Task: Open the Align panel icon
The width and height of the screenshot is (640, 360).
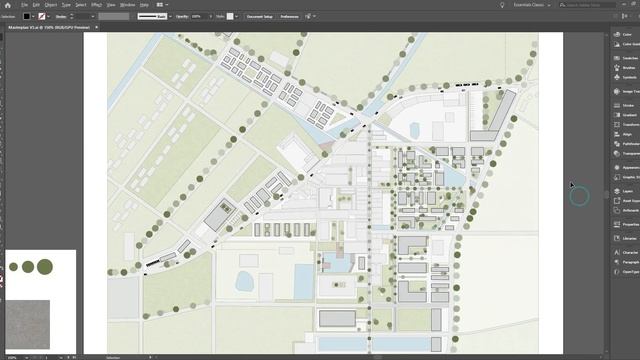Action: pyautogui.click(x=617, y=134)
